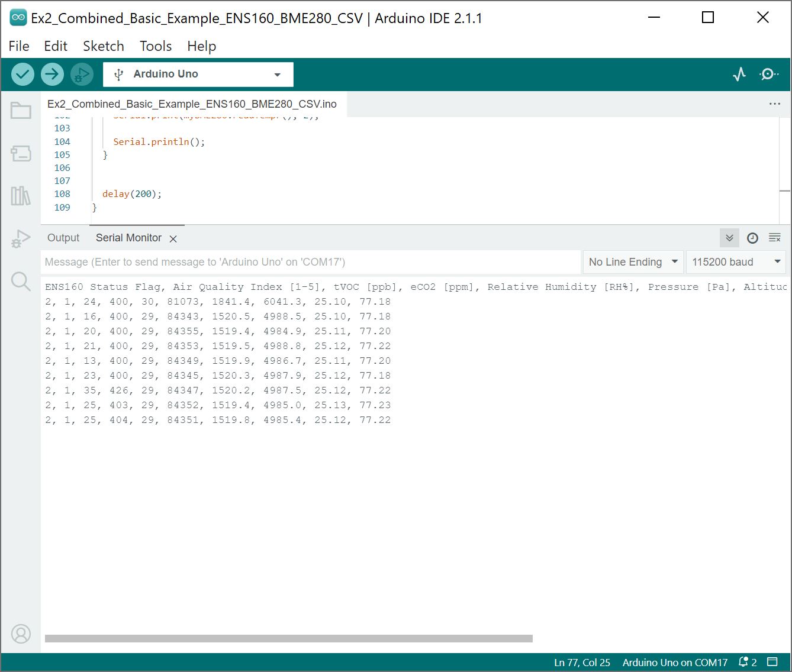
Task: Open the Sketch menu
Action: click(x=104, y=46)
